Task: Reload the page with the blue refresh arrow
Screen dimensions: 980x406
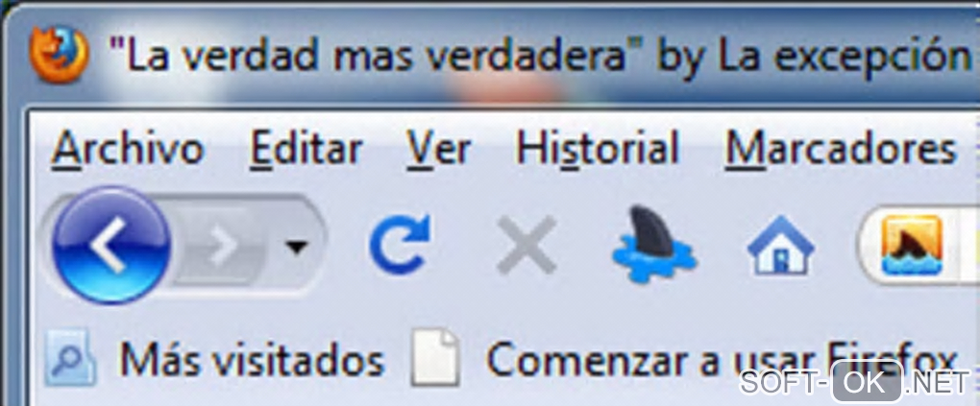Action: pyautogui.click(x=400, y=244)
